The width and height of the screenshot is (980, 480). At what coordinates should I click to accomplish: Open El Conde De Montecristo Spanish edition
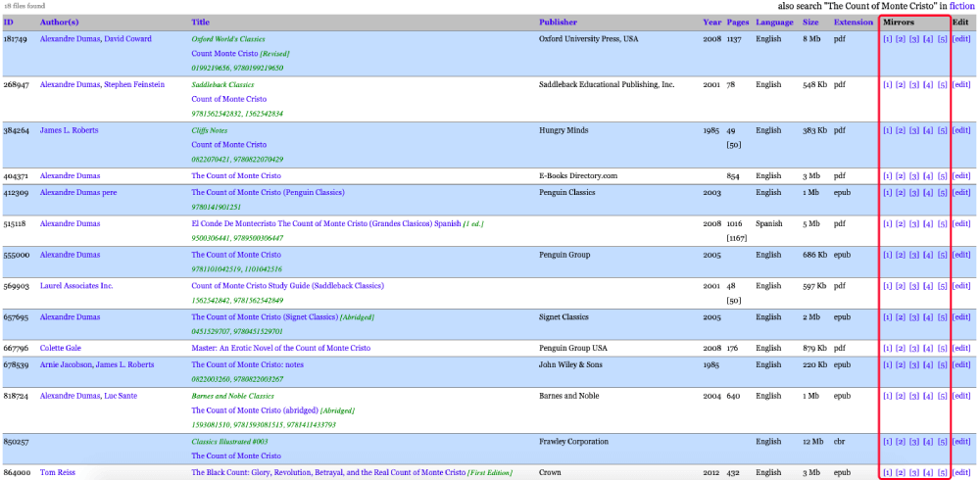(325, 223)
